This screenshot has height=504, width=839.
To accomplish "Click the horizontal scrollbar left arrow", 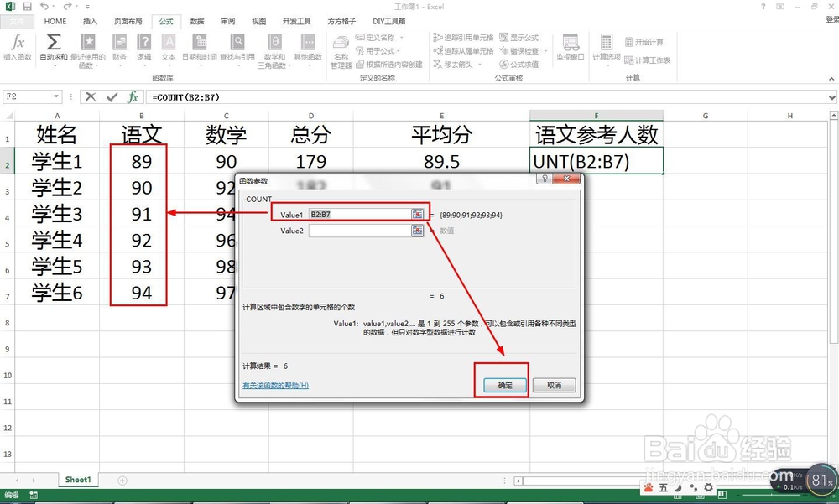I will click(x=518, y=481).
